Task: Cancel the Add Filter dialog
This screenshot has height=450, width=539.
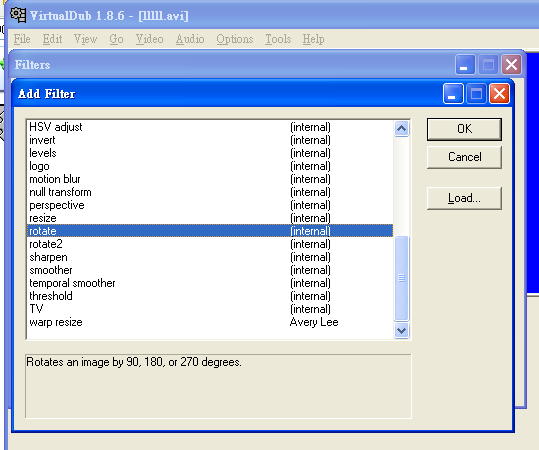Action: coord(464,157)
